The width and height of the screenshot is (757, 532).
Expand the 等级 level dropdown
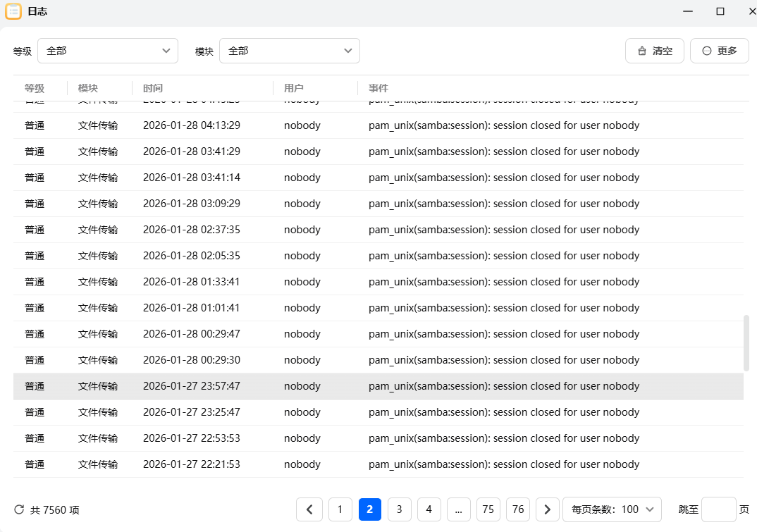[107, 51]
